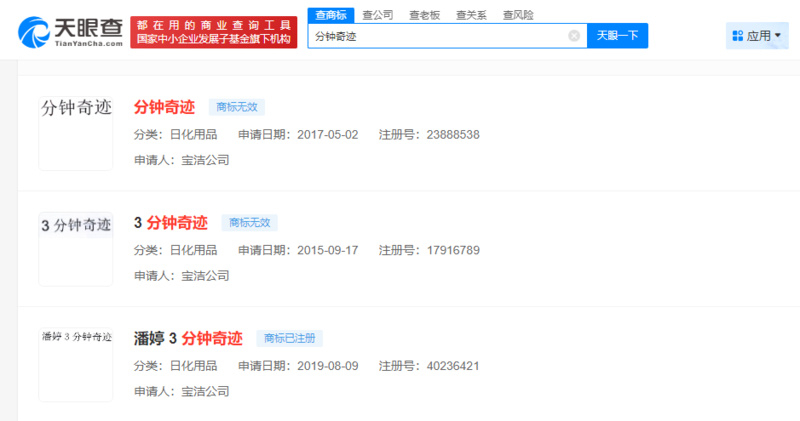Image resolution: width=800 pixels, height=421 pixels.
Task: Open the 潘婷 3 分钟奇迹 trademark title link
Action: (x=188, y=338)
